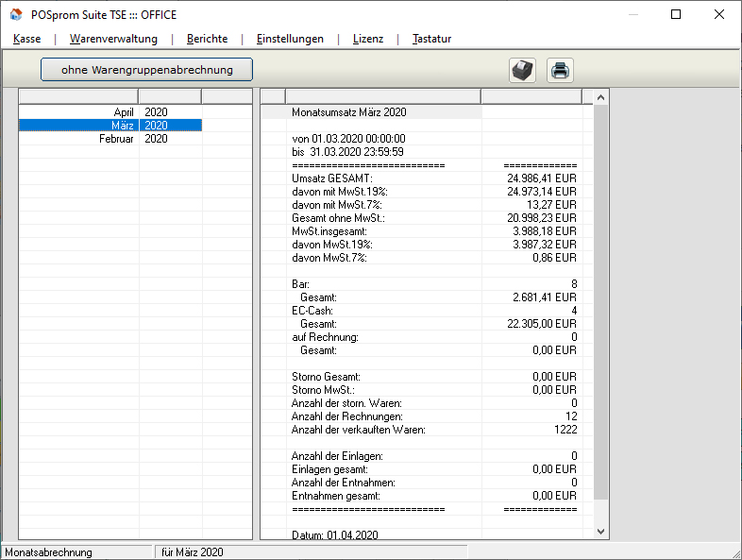
Task: Click the 'Umsatz GESAMT:' label
Action: click(x=332, y=178)
